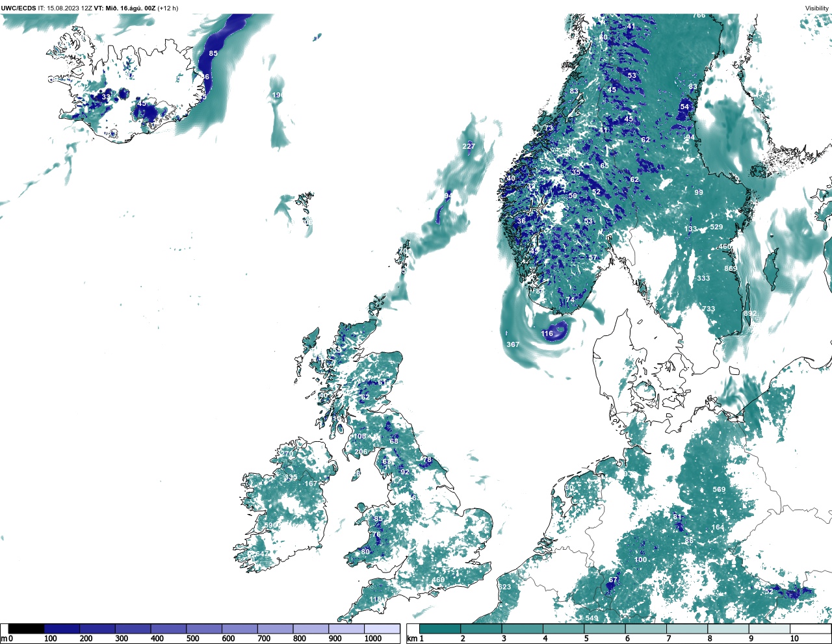Image resolution: width=832 pixels, height=644 pixels.
Task: Click the map value 529 in Sweden
Action: [x=716, y=227]
